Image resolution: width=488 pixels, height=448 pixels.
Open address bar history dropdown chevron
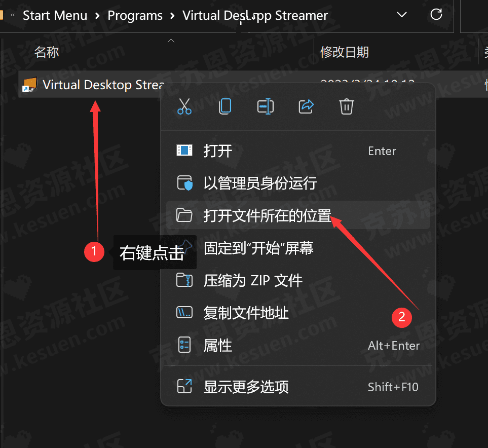(x=402, y=15)
